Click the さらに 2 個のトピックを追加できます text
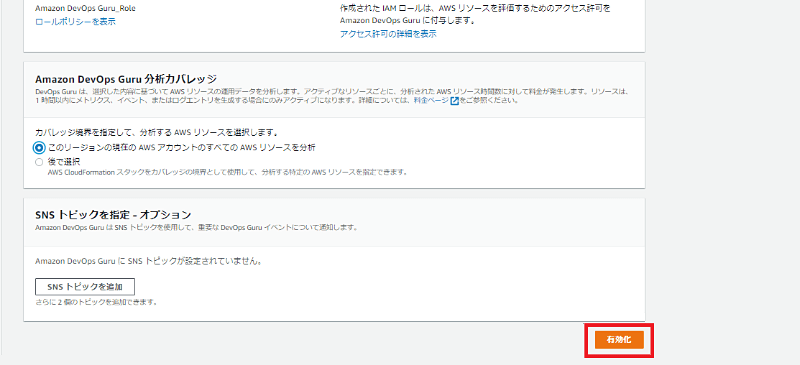 coord(95,302)
